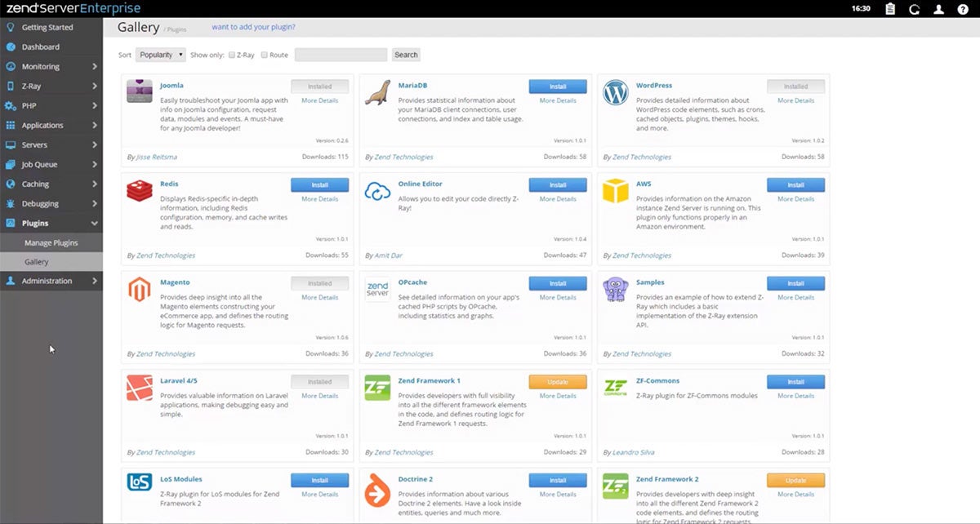Viewport: 980px width, 524px height.
Task: Enable the Z-Ray filter checkbox
Action: [x=231, y=56]
